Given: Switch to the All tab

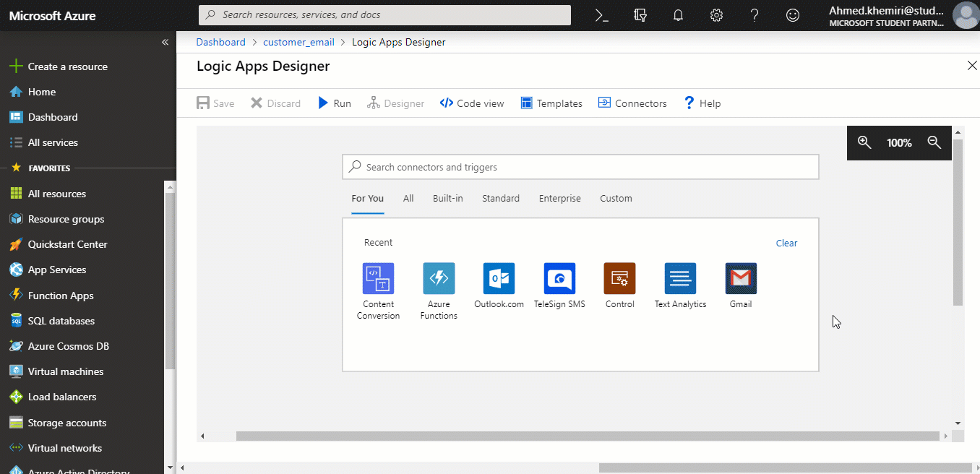Looking at the screenshot, I should click(x=408, y=199).
